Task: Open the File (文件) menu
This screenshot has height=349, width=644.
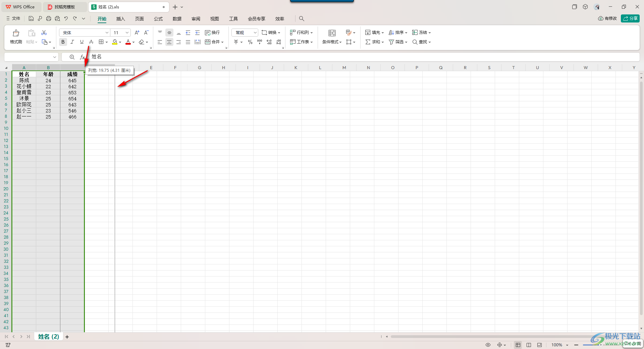Action: coord(13,18)
